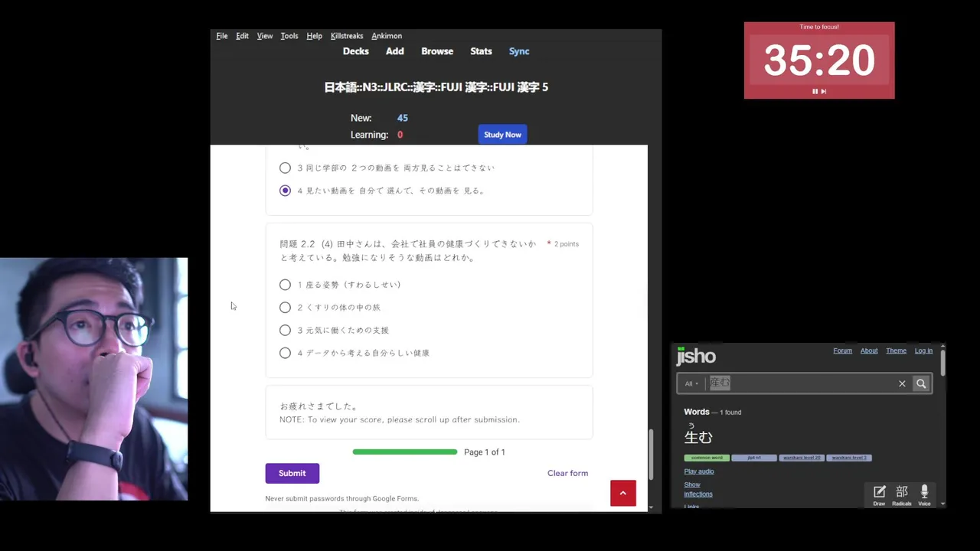Click wanikani level 3 tag
This screenshot has width=980, height=551.
coord(849,458)
